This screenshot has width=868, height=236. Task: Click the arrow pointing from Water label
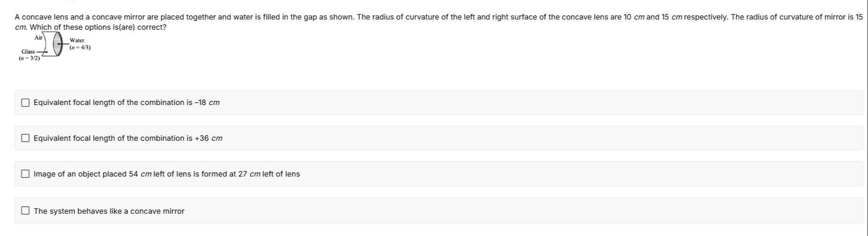(x=66, y=44)
